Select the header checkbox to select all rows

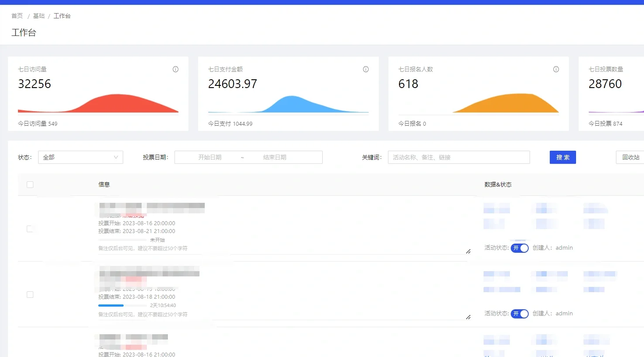click(30, 184)
